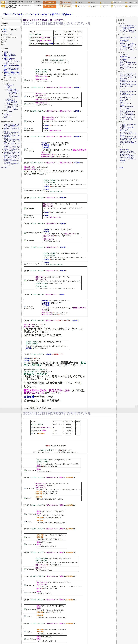
Task: Open 静かなオーケストラ in 更新履歴
Action: pyautogui.click(x=125, y=98)
